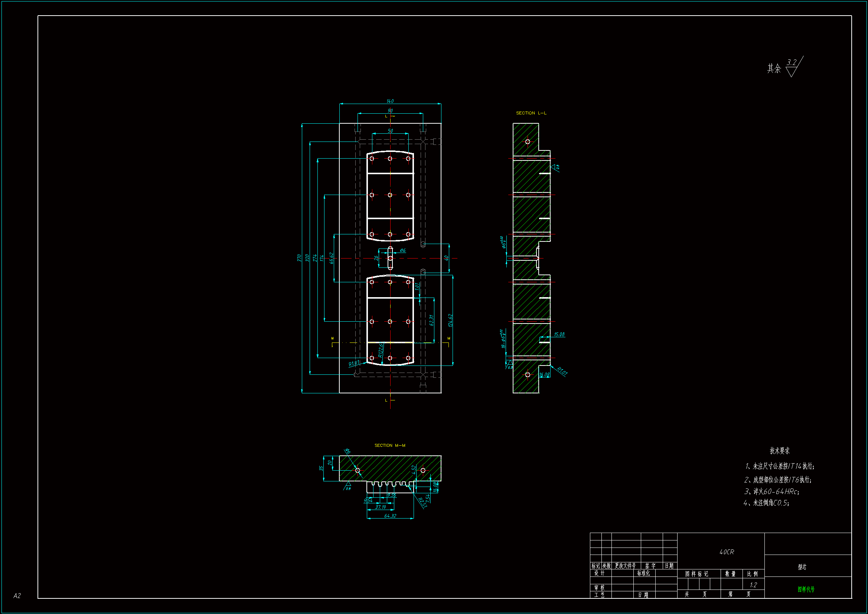The height and width of the screenshot is (614, 868).
Task: Select the 62.31 dimension text
Action: (x=431, y=321)
